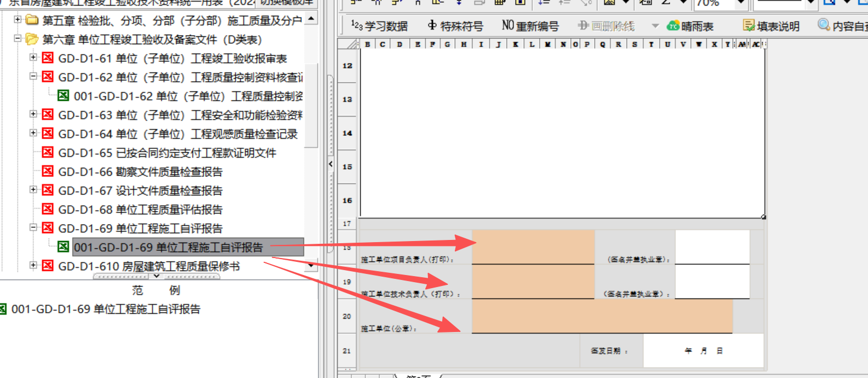The height and width of the screenshot is (378, 868).
Task: Click the tree scrollbar up arrow
Action: pyautogui.click(x=311, y=19)
